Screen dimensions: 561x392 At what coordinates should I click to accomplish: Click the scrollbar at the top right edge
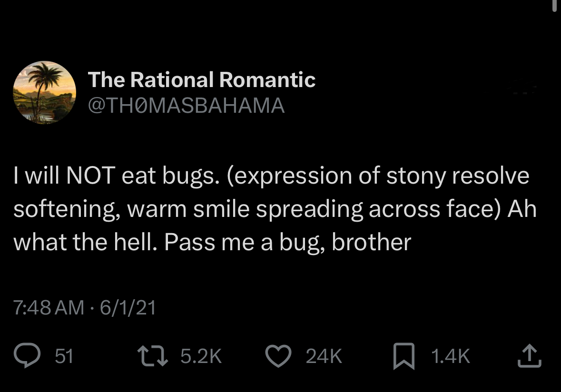(x=555, y=6)
